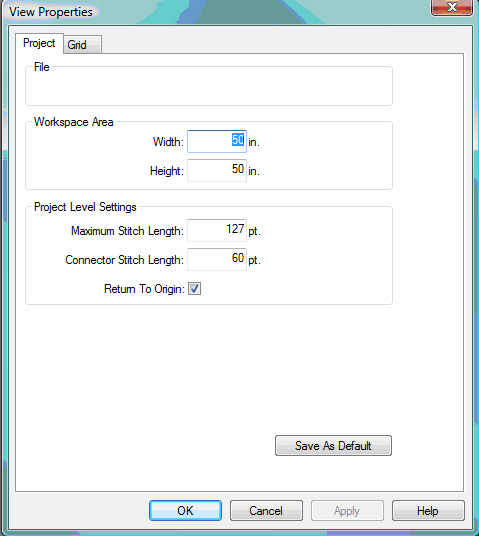Image resolution: width=479 pixels, height=536 pixels.
Task: Click inside the empty File group box
Action: point(209,88)
